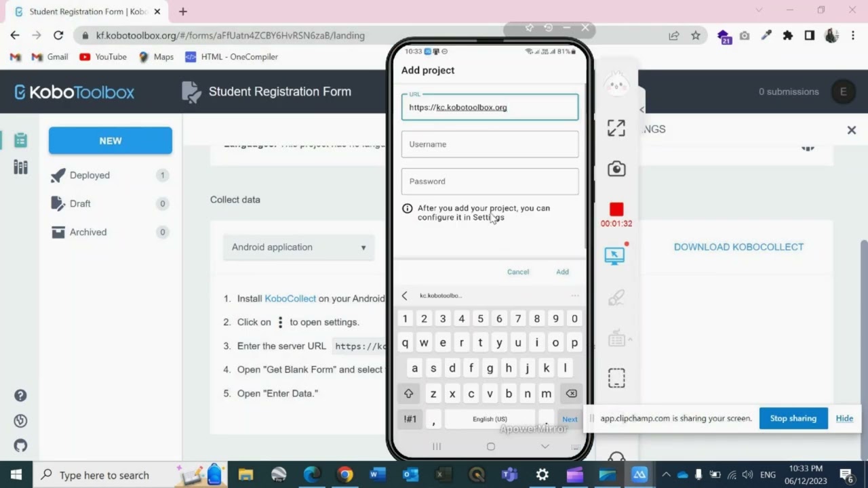868x488 pixels.
Task: Open the account avatar E menu
Action: click(x=843, y=92)
